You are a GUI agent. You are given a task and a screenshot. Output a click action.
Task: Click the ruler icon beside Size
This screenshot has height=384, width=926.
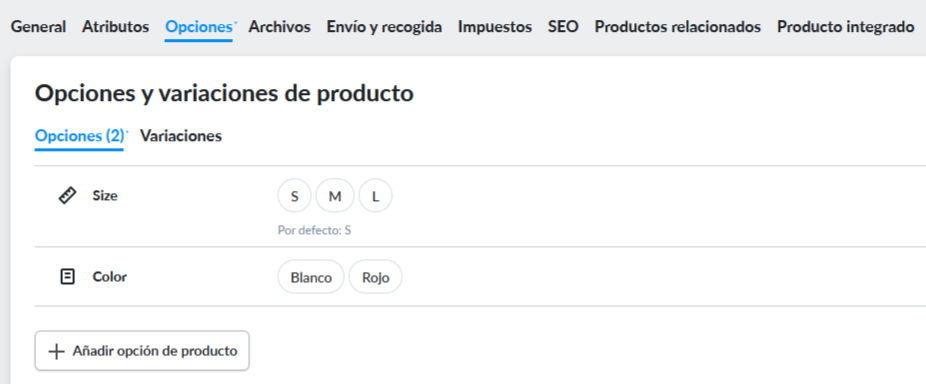[x=67, y=196]
